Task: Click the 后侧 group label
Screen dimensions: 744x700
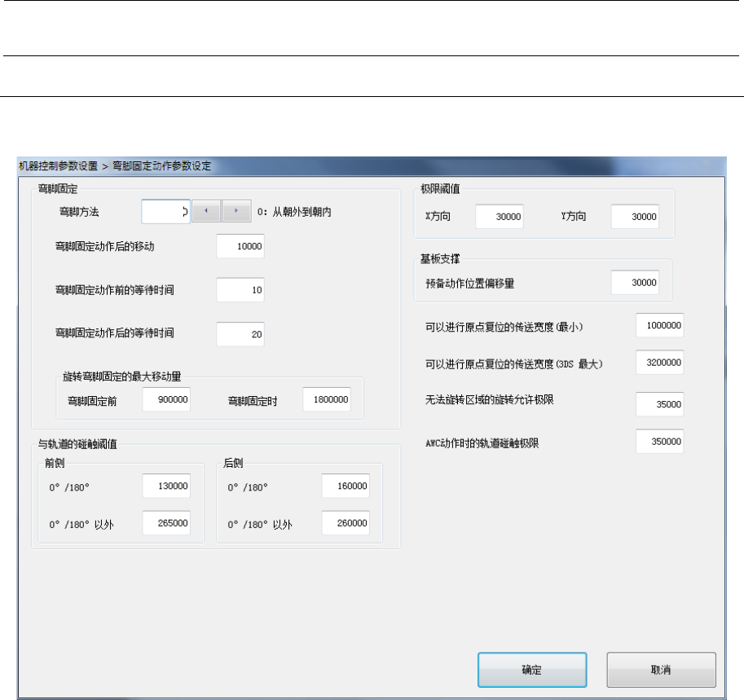Action: (233, 463)
